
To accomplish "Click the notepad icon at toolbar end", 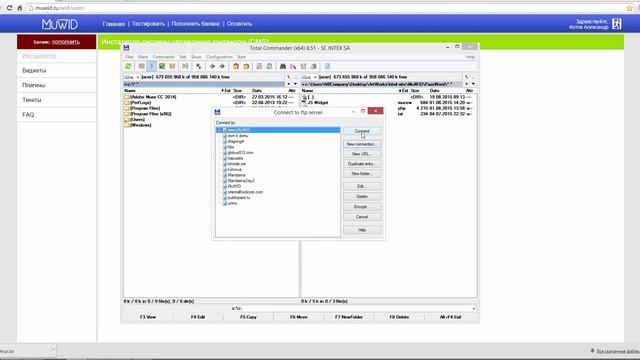I will pyautogui.click(x=327, y=66).
